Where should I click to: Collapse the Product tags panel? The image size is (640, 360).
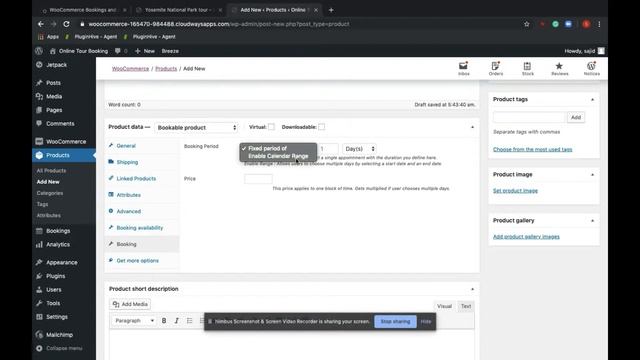(592, 99)
